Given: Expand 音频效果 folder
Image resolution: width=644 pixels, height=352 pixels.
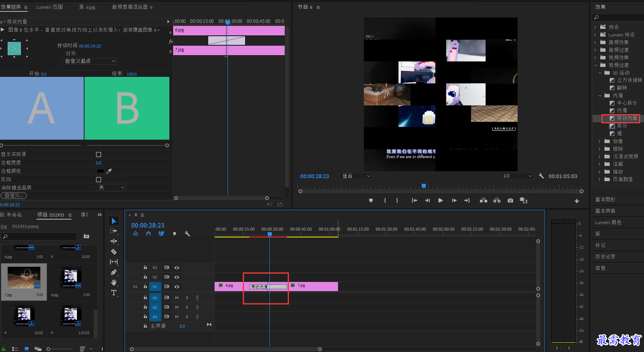Looking at the screenshot, I should (595, 42).
